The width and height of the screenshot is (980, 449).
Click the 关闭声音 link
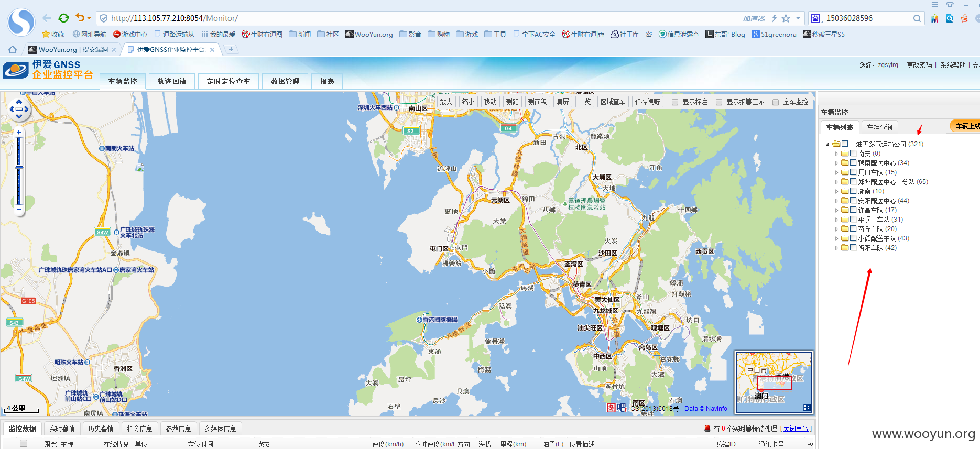pyautogui.click(x=796, y=429)
